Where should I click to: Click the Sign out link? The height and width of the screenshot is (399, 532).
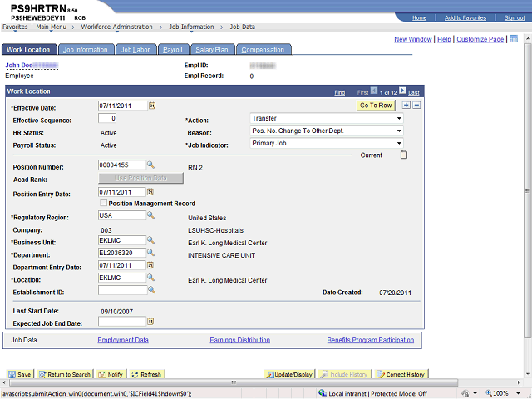pos(515,17)
